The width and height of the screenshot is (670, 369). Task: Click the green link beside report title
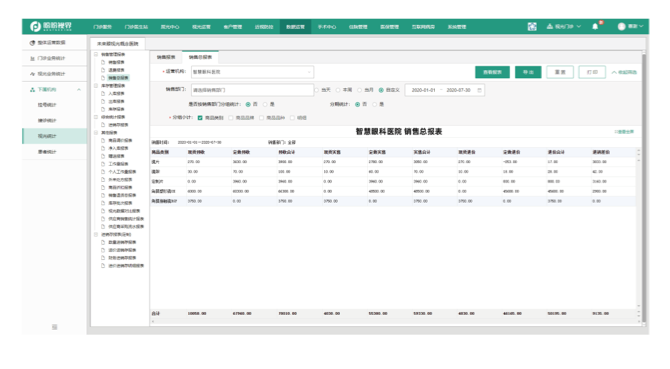tap(624, 132)
